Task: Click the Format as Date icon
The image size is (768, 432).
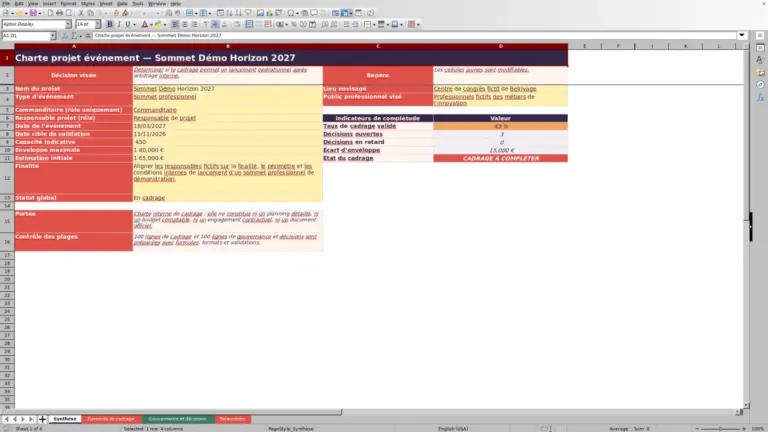Action: click(312, 24)
